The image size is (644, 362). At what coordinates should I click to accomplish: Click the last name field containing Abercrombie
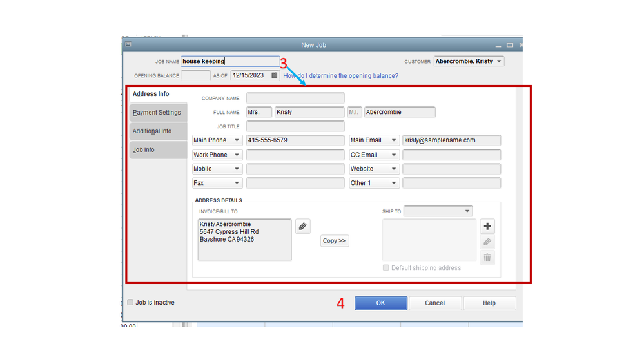point(400,112)
